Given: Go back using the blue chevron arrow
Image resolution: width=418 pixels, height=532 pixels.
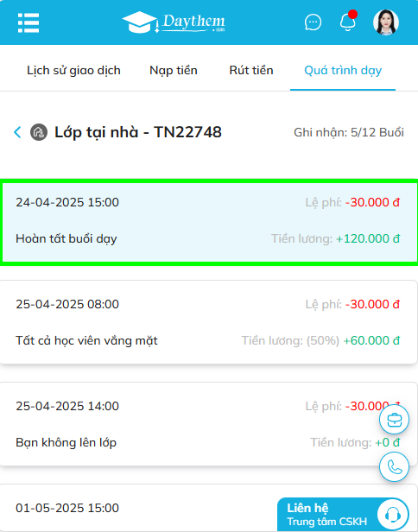Looking at the screenshot, I should coord(17,132).
